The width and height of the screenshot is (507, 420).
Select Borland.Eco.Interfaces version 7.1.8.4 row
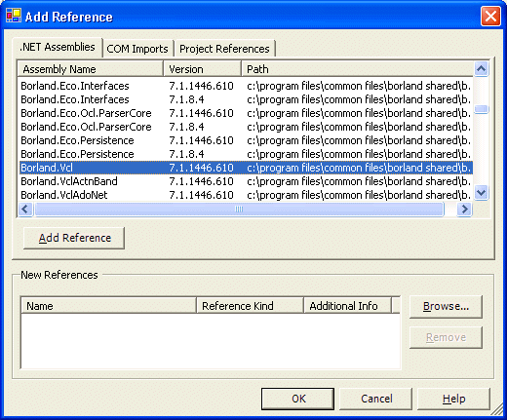coord(246,99)
